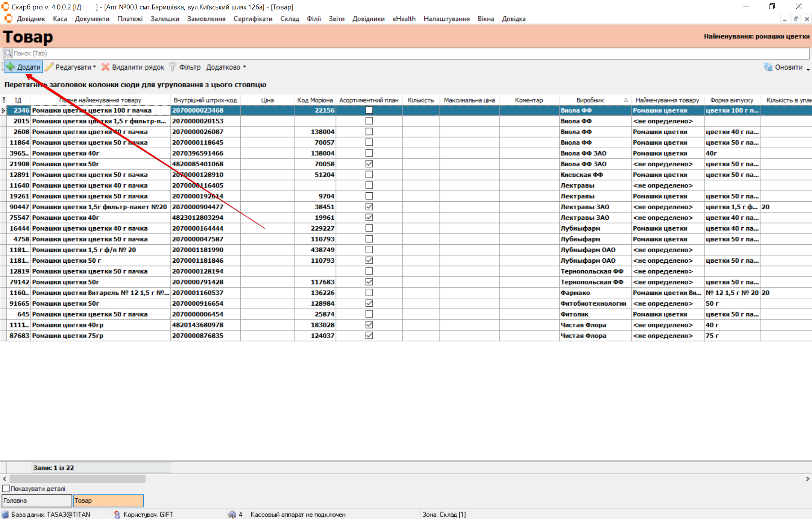
Task: Check assortment plan box for row 2015
Action: click(x=369, y=121)
